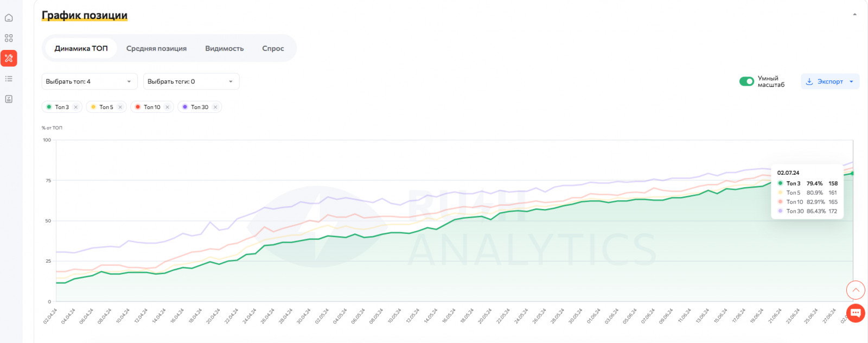The width and height of the screenshot is (868, 343).
Task: Open the red chat support bubble
Action: click(x=856, y=313)
